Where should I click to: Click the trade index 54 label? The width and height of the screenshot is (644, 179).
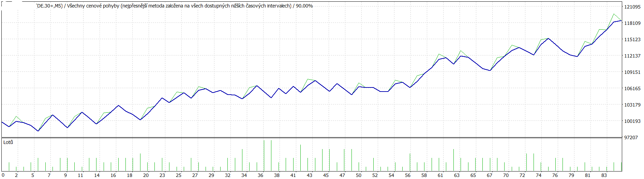coord(391,175)
